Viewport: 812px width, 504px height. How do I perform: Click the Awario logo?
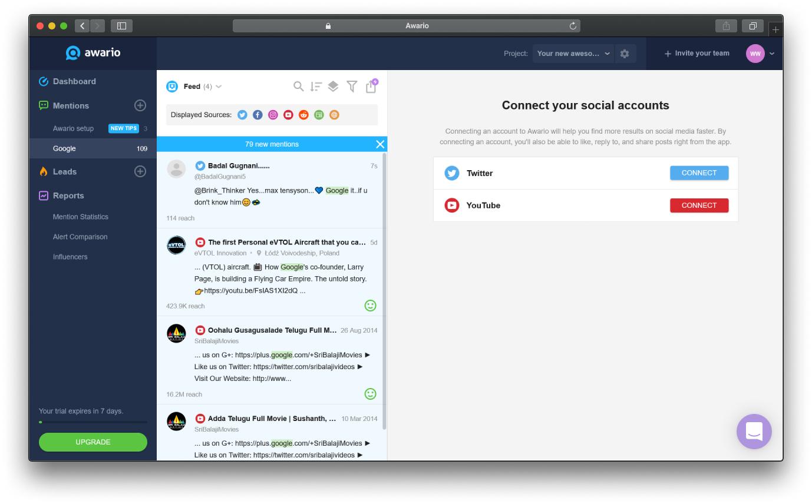93,53
